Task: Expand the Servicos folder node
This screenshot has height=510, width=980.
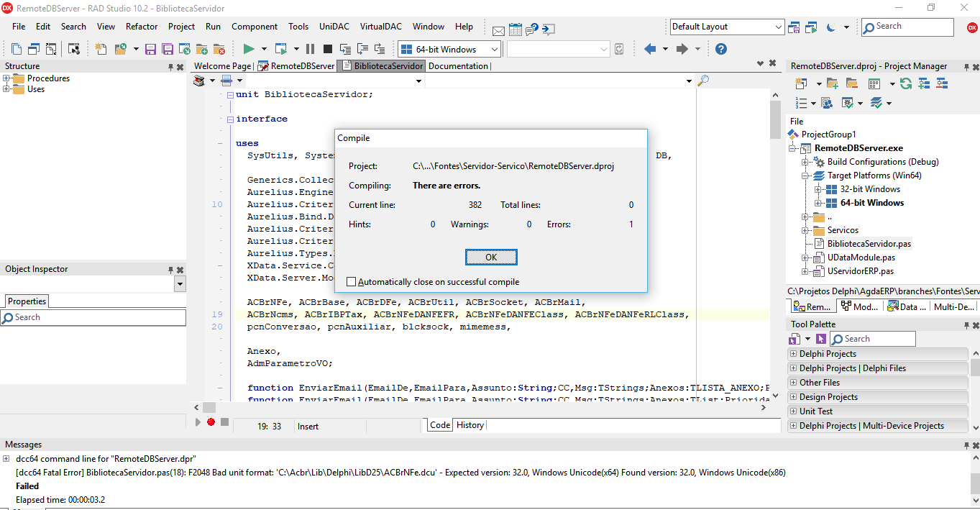Action: pos(806,230)
